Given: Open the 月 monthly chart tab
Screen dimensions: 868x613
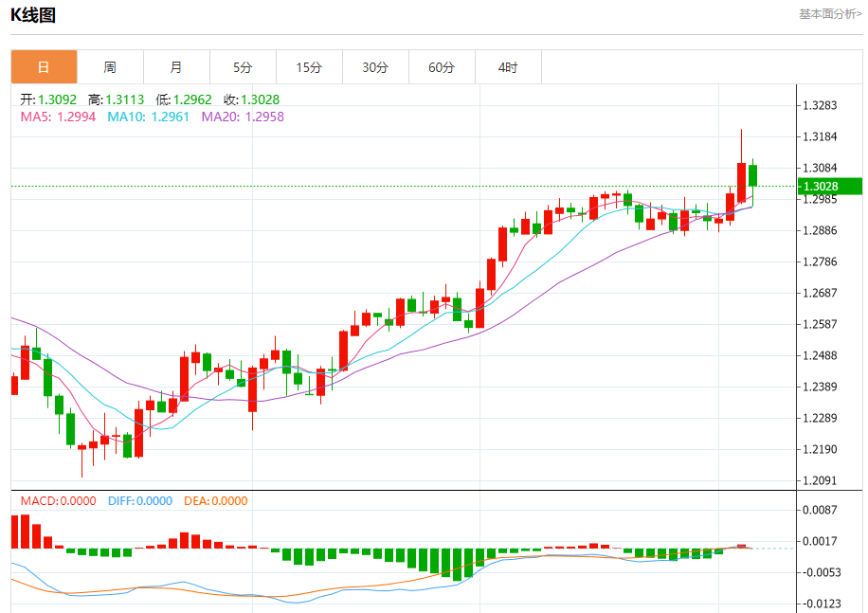Looking at the screenshot, I should 176,67.
